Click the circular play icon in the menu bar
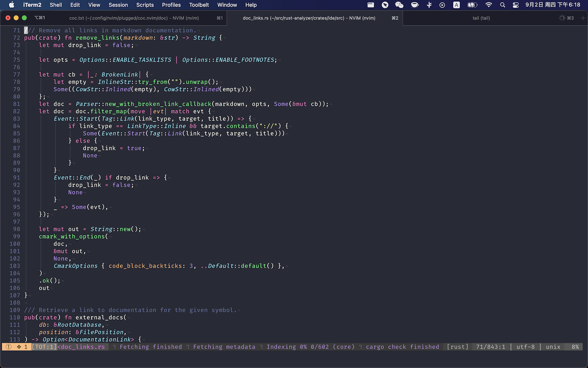Image resolution: width=588 pixels, height=368 pixels. (x=442, y=5)
